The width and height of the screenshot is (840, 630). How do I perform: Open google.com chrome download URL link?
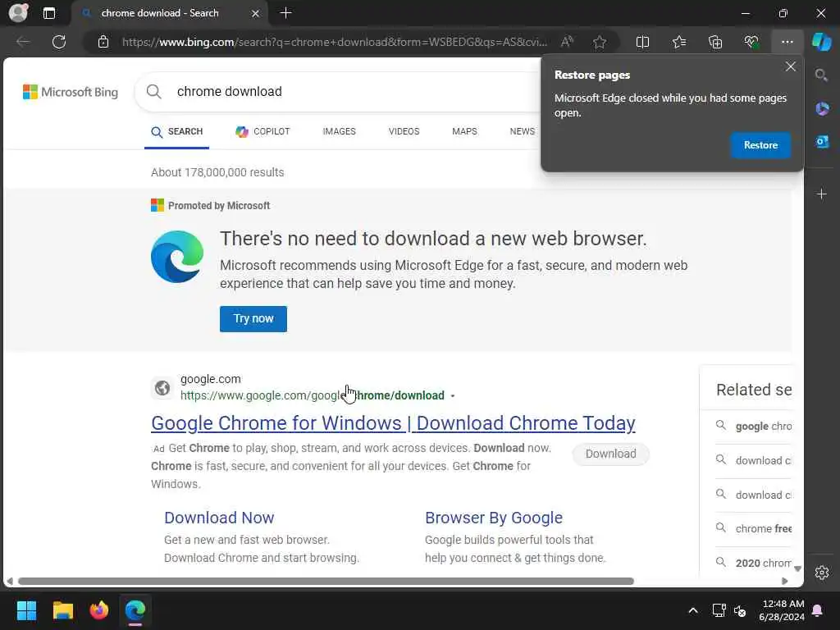[x=313, y=395]
